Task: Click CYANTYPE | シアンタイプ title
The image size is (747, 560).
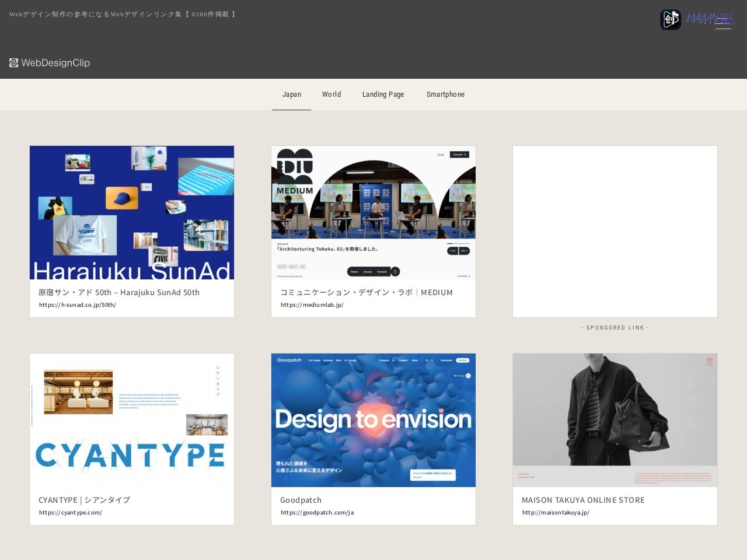Action: point(84,500)
